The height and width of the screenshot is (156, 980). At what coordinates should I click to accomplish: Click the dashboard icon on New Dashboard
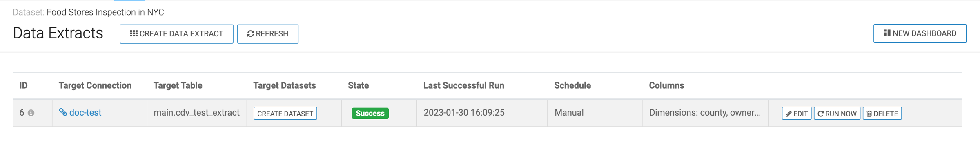tap(887, 33)
